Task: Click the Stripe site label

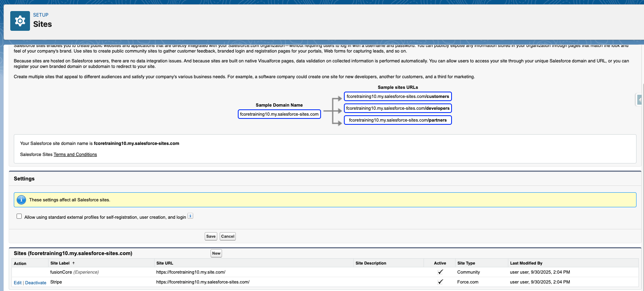Action: pos(56,282)
